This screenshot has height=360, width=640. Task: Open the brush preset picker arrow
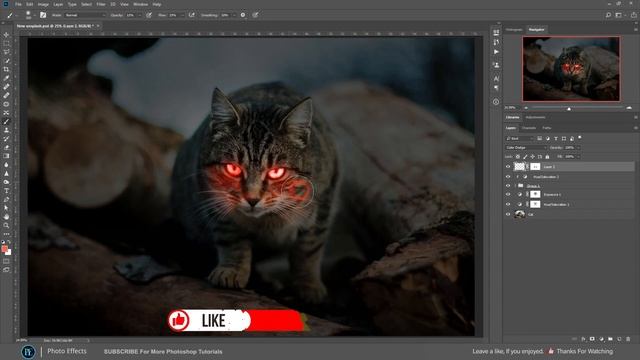34,15
